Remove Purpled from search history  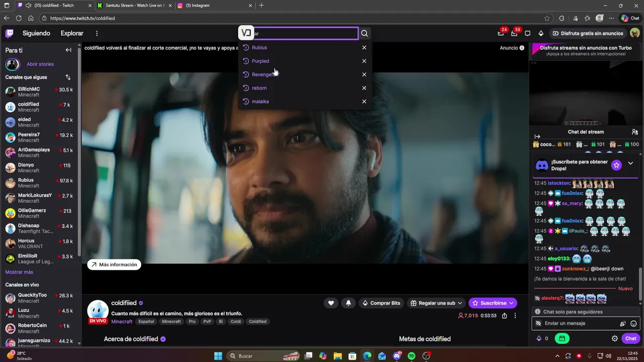pyautogui.click(x=364, y=61)
